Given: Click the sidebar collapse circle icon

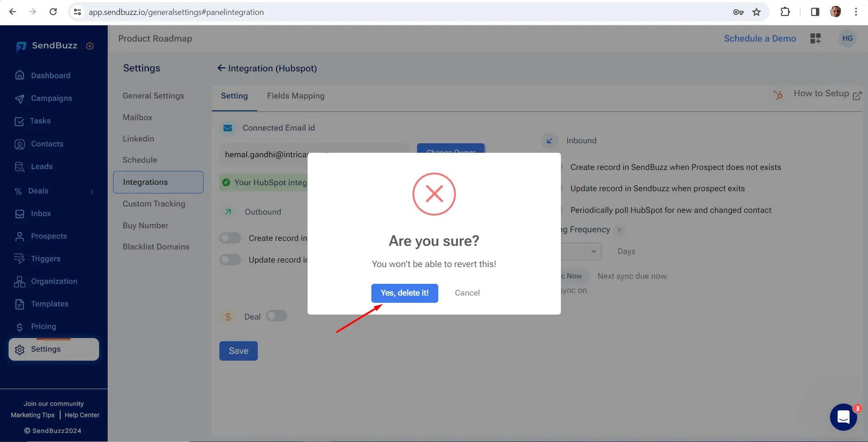Looking at the screenshot, I should pos(90,46).
